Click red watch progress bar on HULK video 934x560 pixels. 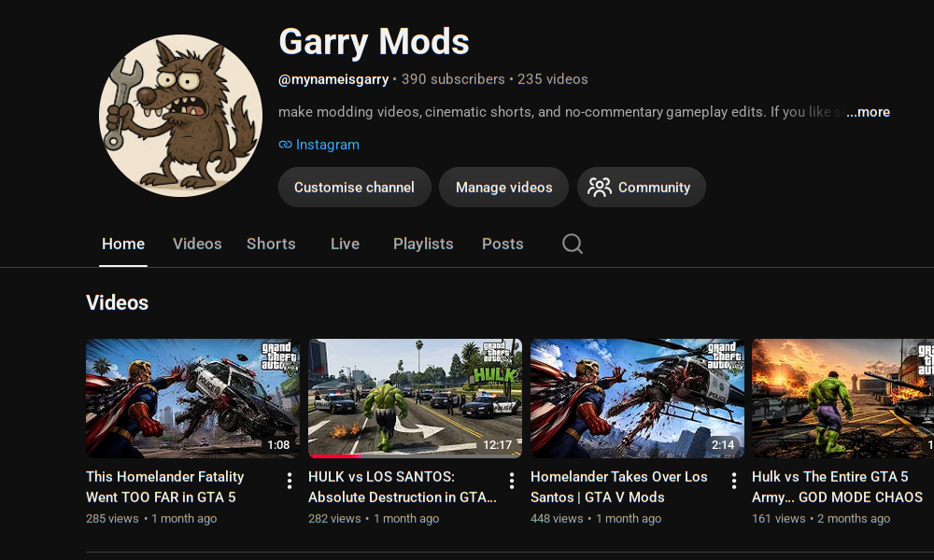coord(334,455)
